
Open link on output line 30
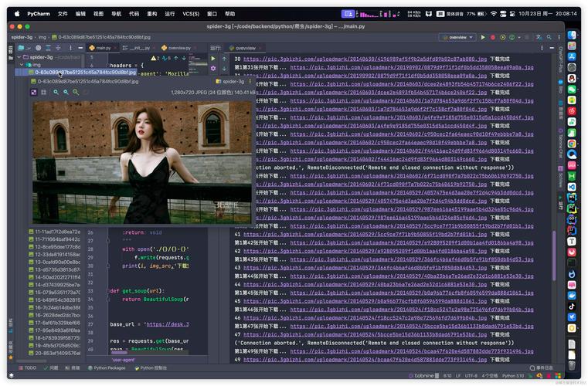click(x=365, y=59)
